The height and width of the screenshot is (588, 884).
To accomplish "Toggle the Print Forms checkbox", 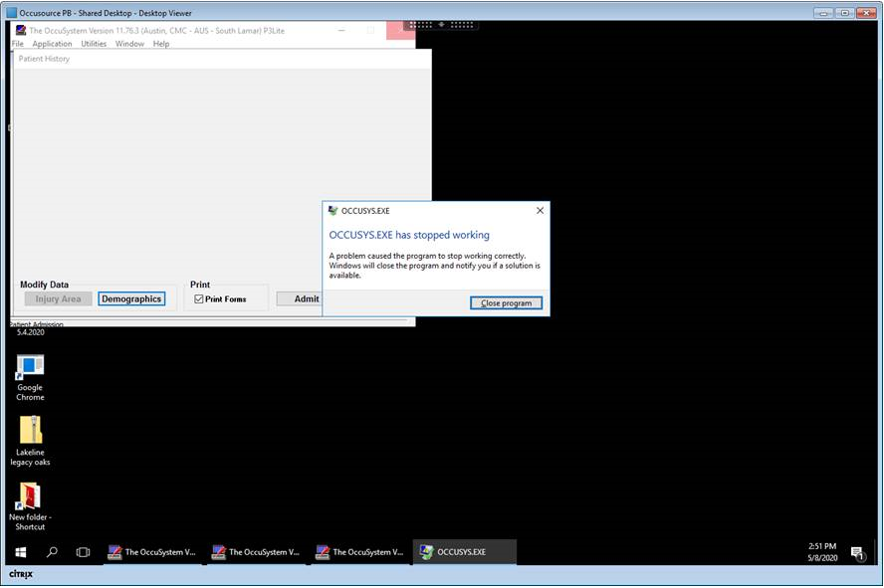I will 199,298.
